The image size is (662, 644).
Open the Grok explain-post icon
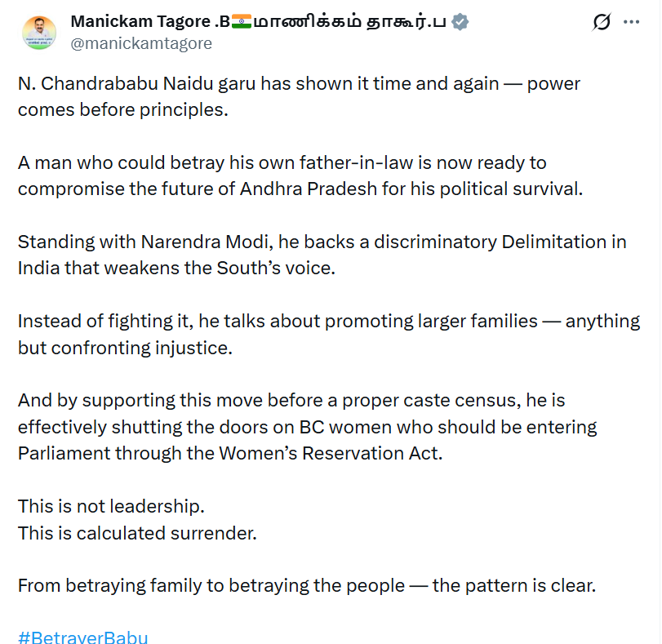[x=602, y=23]
